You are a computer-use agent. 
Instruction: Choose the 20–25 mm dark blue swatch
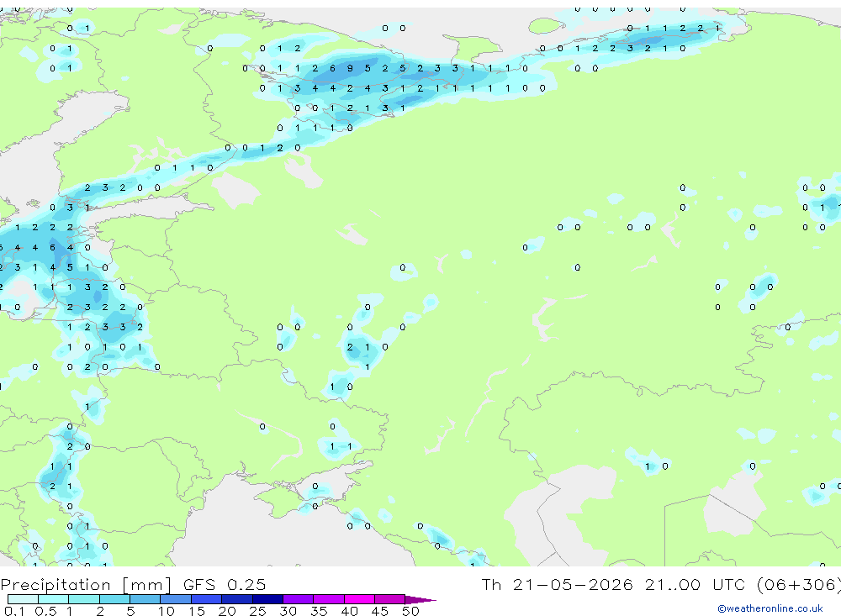pos(236,599)
